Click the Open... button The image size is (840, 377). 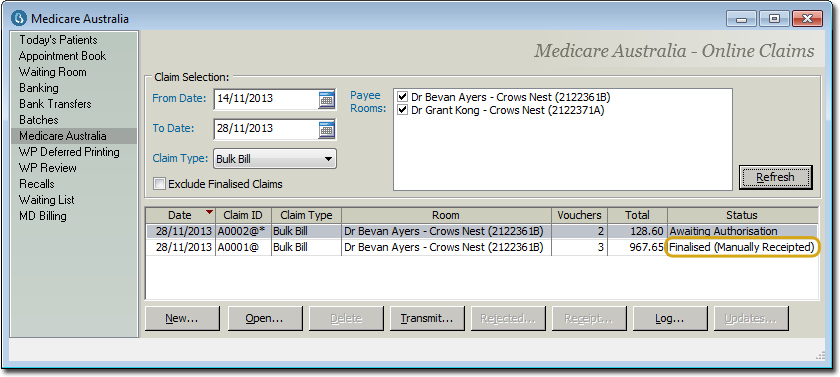click(265, 319)
